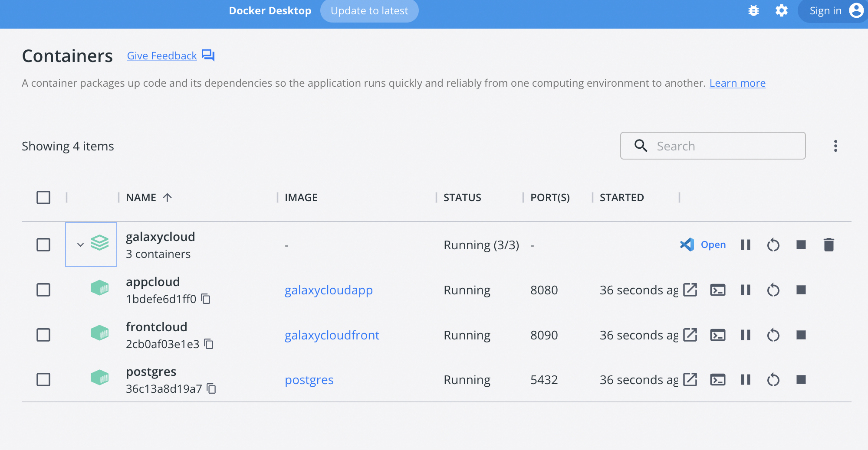868x450 pixels.
Task: Copy the appcloud container ID
Action: click(206, 299)
